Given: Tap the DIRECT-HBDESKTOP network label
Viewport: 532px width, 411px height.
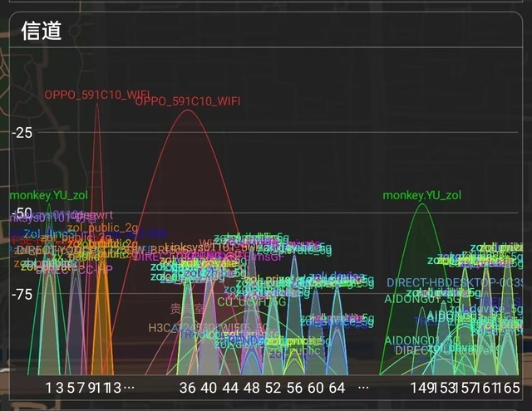Looking at the screenshot, I should [454, 282].
